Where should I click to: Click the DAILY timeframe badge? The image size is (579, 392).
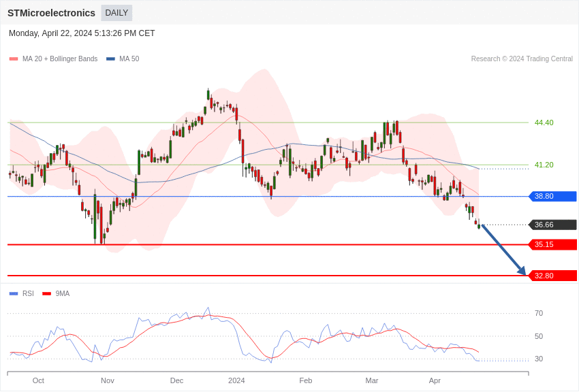coord(116,13)
